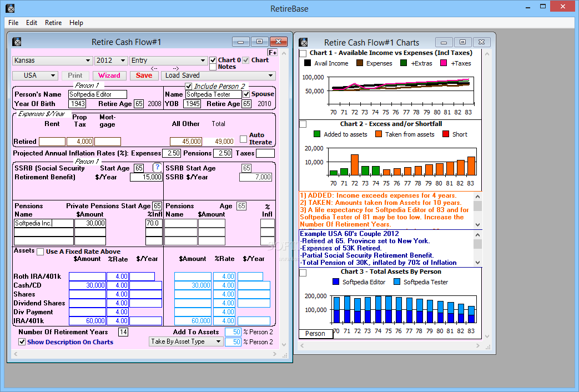
Task: Open the Kansas state dropdown
Action: [52, 60]
